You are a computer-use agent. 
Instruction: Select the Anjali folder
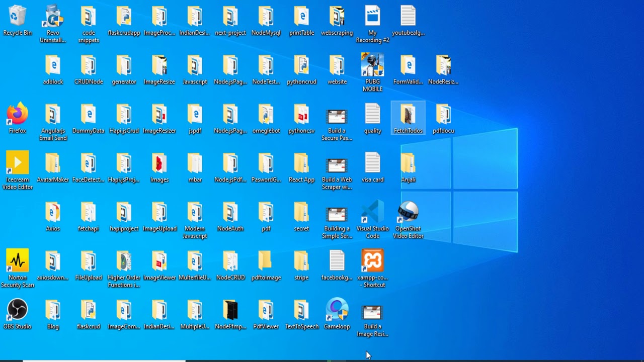pos(408,163)
